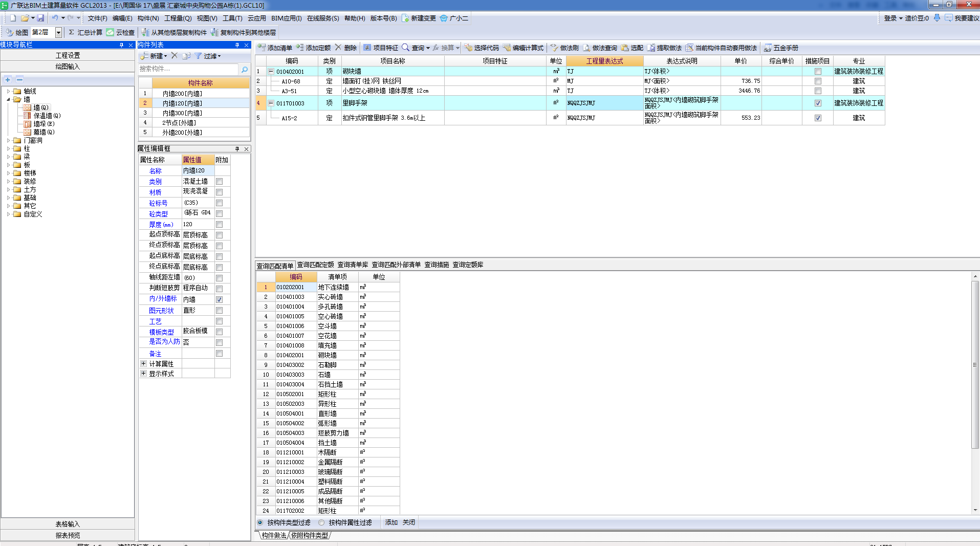The image size is (980, 546).
Task: Click the New file icon
Action: (x=13, y=18)
